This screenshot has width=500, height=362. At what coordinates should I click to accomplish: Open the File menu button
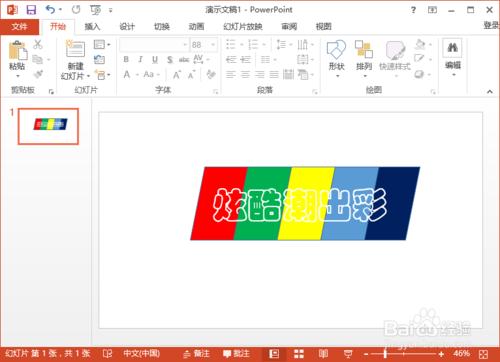[19, 27]
